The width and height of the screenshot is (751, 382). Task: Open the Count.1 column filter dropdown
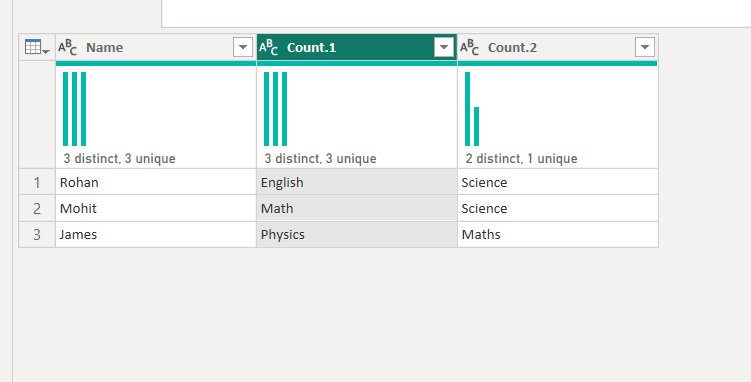(444, 47)
